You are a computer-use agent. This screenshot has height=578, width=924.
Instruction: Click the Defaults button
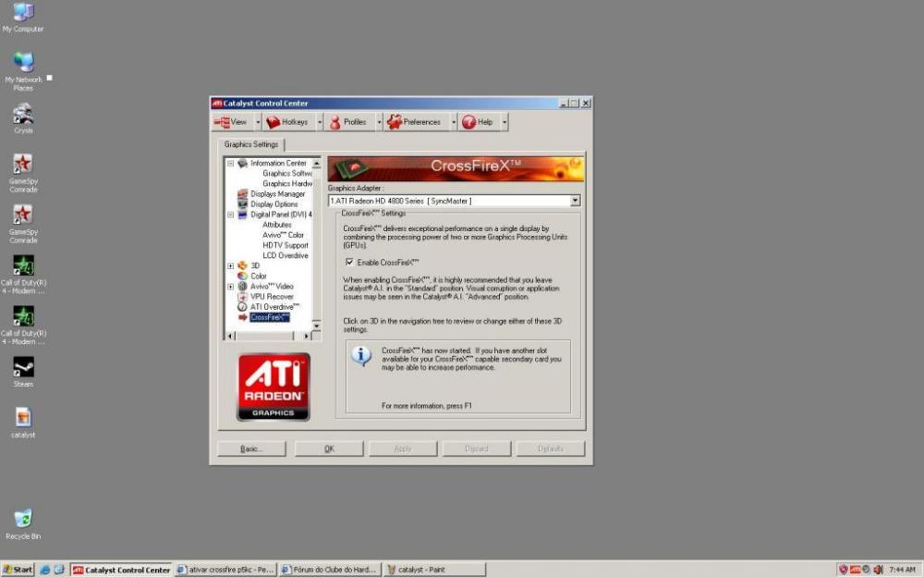coord(551,449)
